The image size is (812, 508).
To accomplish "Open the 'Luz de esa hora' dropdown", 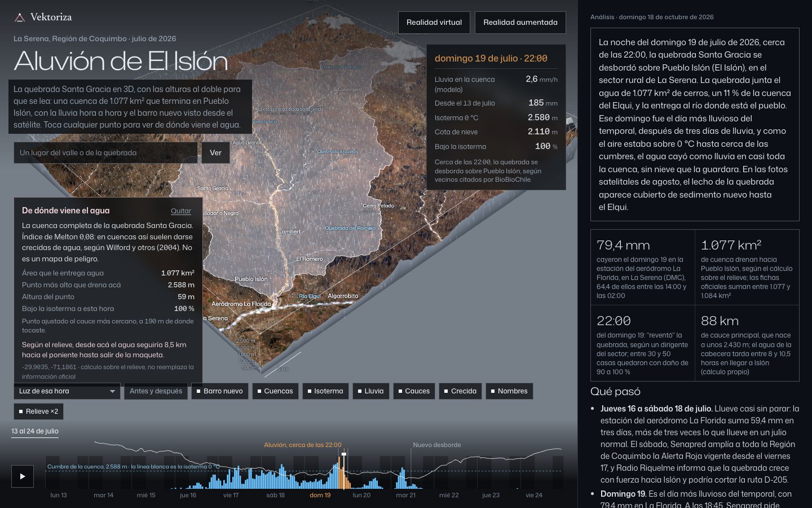I will pos(67,391).
